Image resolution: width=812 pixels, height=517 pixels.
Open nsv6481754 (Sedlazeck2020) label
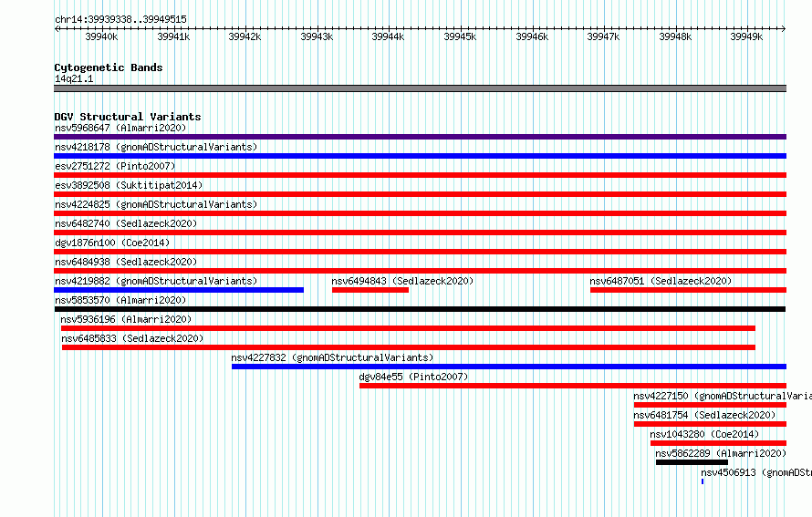[x=704, y=415]
